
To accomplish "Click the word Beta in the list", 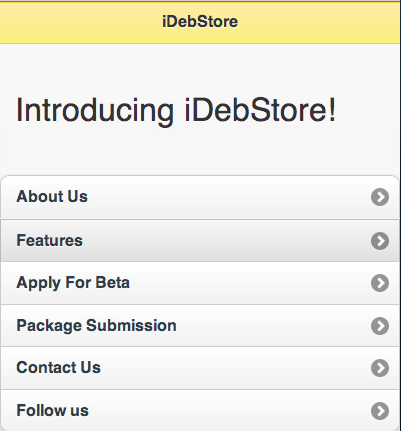I will click(112, 283).
